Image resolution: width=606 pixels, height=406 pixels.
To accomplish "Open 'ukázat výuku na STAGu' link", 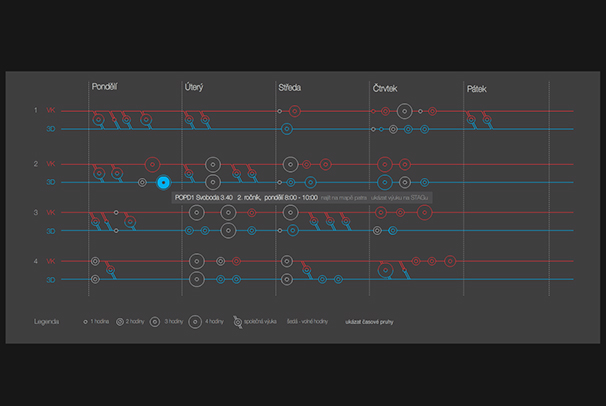I will click(x=393, y=198).
